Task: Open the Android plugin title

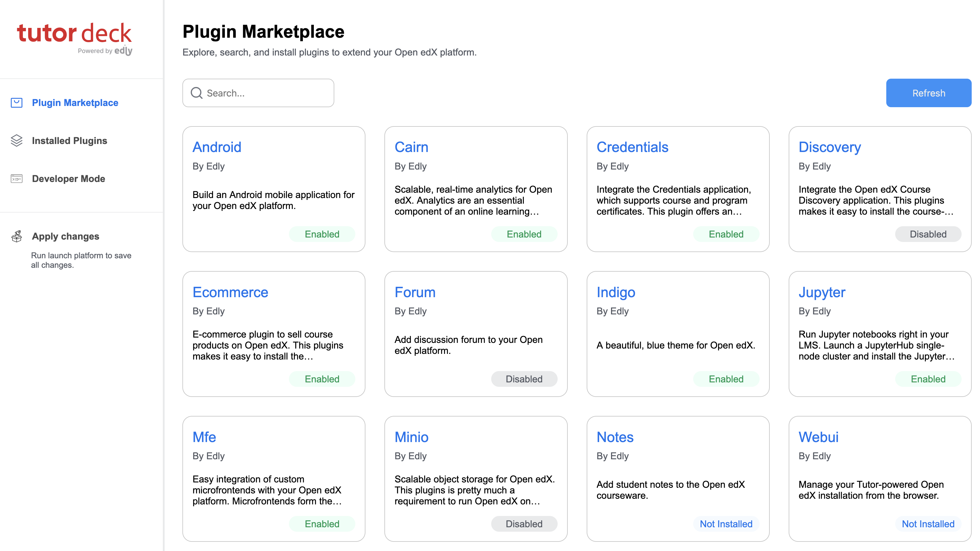Action: point(217,147)
